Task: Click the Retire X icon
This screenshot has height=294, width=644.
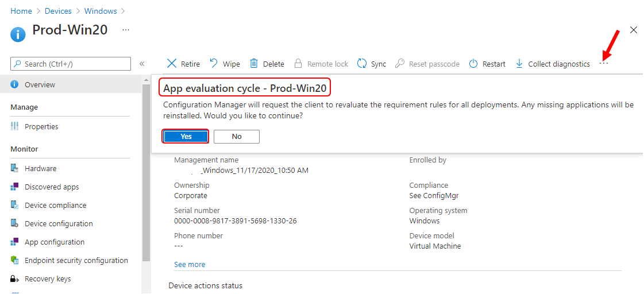Action: 172,64
